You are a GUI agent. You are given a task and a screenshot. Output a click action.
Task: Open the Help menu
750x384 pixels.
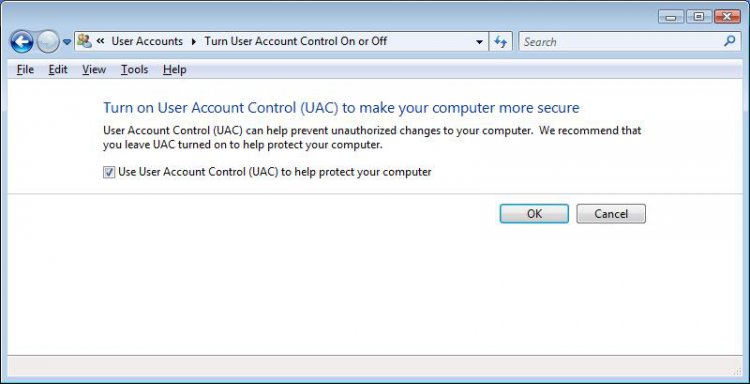tap(175, 70)
